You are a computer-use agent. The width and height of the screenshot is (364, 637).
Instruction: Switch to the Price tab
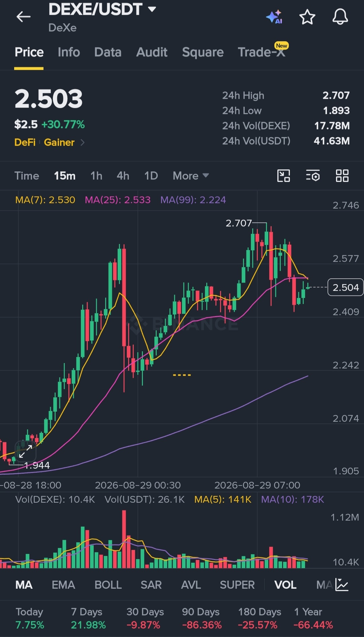tap(29, 52)
